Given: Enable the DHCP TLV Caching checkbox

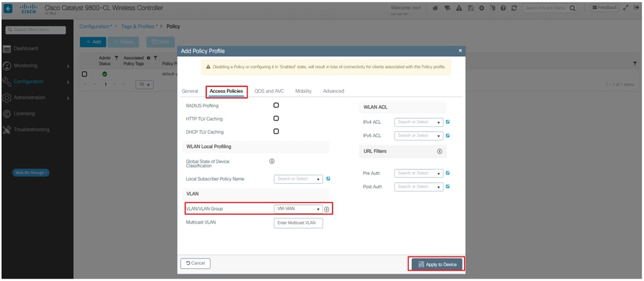Looking at the screenshot, I should click(x=276, y=131).
